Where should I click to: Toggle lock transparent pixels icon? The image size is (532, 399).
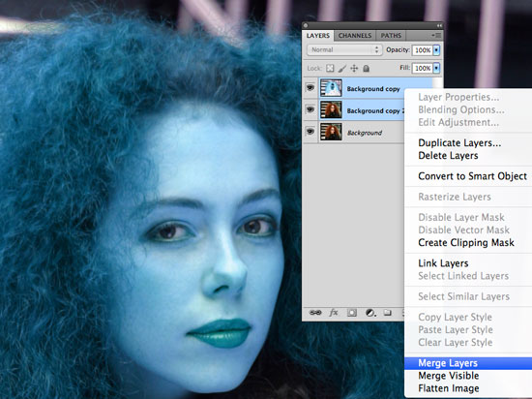pos(330,68)
